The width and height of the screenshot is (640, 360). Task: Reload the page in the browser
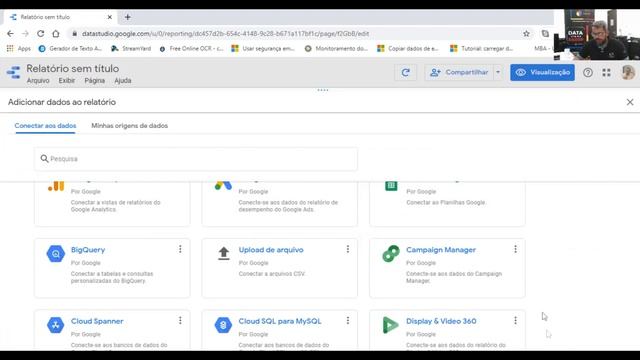coord(40,33)
